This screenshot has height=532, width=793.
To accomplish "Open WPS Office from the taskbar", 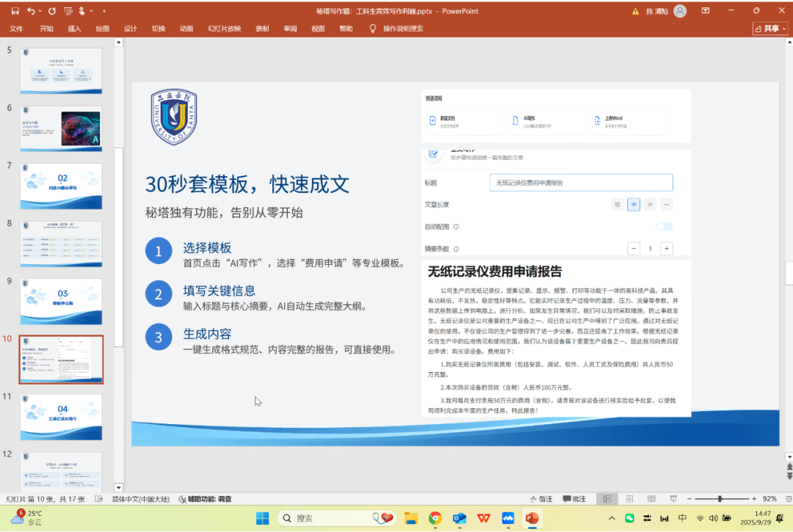I will (x=483, y=519).
